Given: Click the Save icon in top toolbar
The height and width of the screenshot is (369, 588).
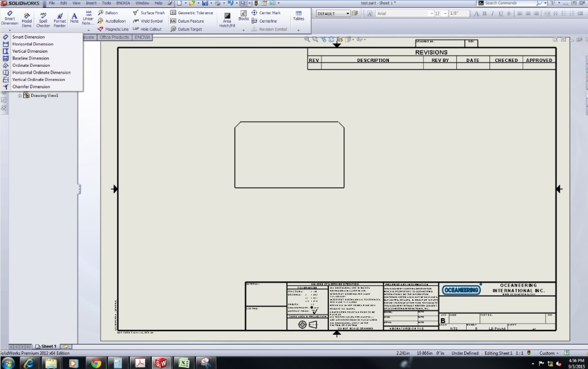Looking at the screenshot, I should click(205, 3).
